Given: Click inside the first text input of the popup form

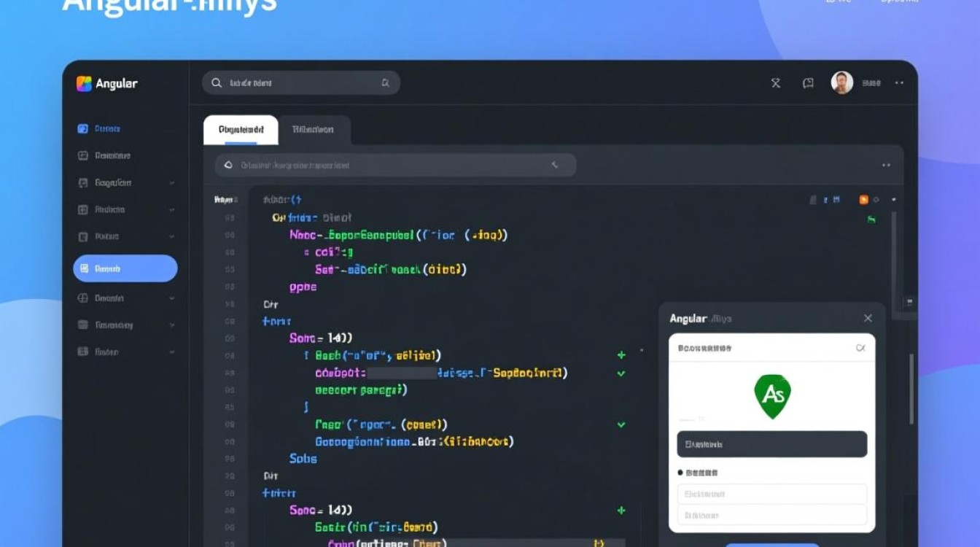Looking at the screenshot, I should point(772,494).
